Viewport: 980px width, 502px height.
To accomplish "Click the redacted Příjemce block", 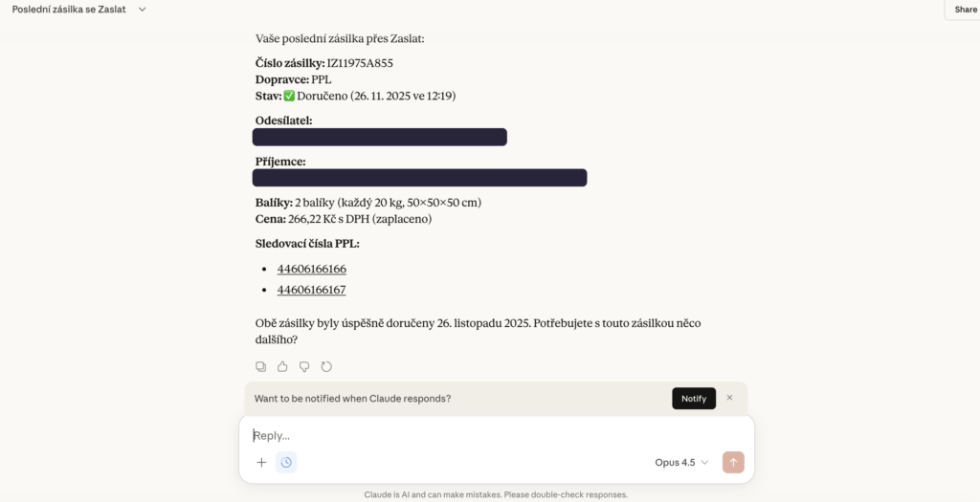I will tap(419, 177).
